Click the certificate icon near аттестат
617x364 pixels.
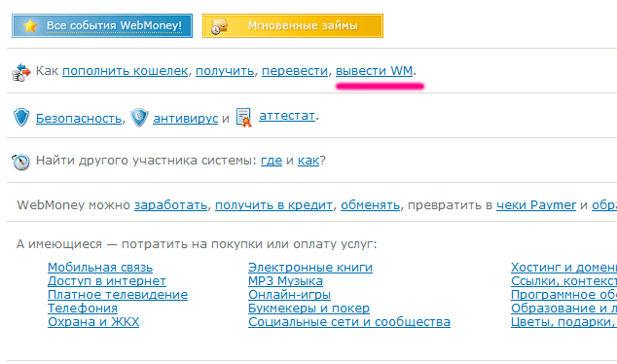(243, 117)
